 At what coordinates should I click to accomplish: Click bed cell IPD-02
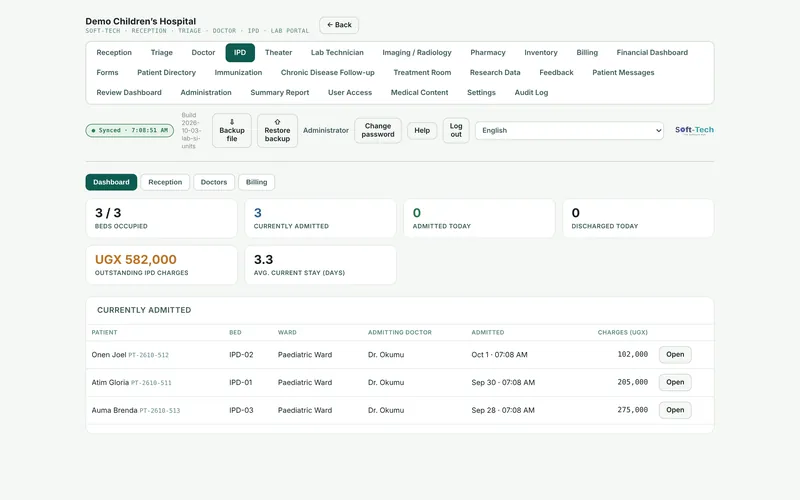[x=241, y=355]
